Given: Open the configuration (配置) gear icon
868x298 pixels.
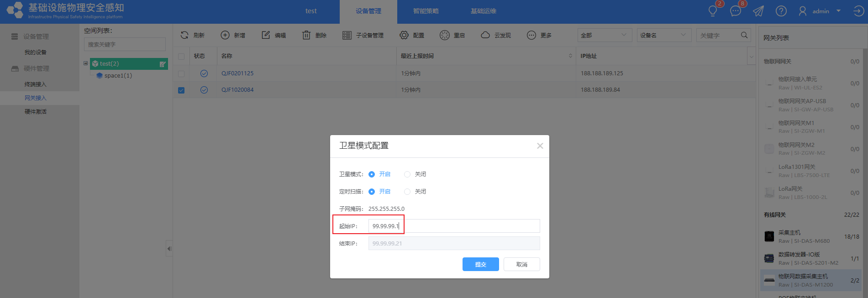Looking at the screenshot, I should (x=404, y=35).
